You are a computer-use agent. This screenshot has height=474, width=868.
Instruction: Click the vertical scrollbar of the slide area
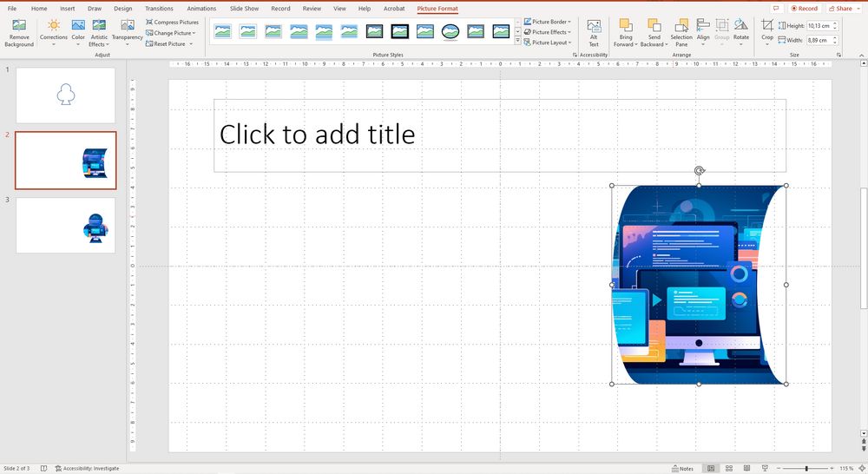point(864,248)
